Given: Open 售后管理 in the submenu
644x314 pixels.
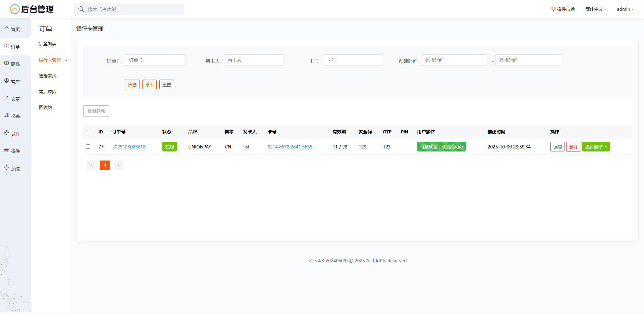Looking at the screenshot, I should tap(48, 76).
